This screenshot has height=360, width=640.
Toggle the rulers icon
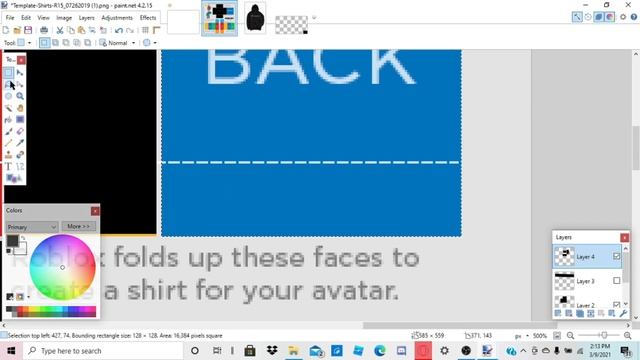(156, 30)
